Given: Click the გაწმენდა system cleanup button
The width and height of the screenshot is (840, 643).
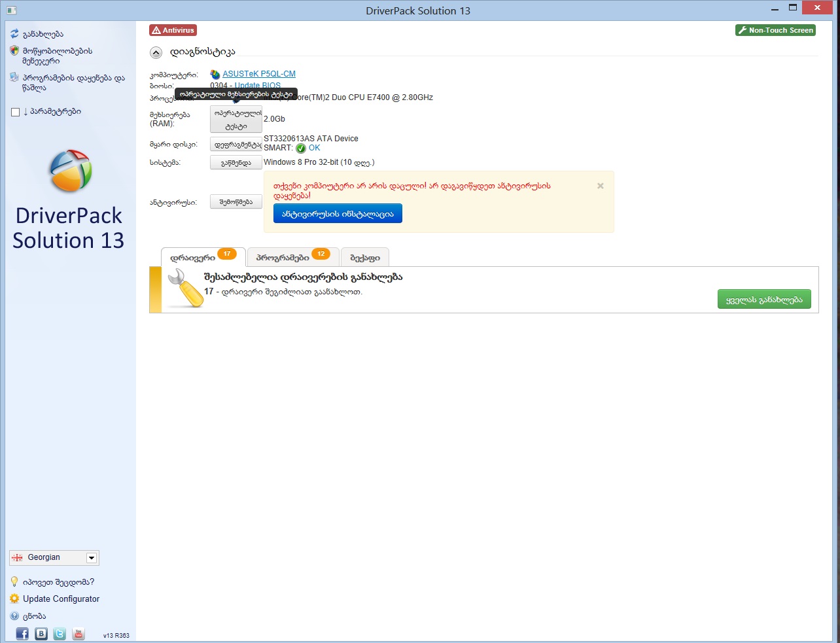Looking at the screenshot, I should pos(236,163).
